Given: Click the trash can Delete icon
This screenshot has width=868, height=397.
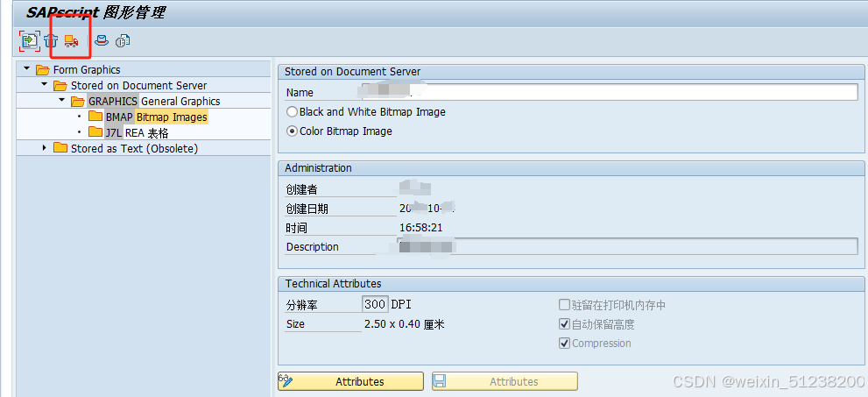Looking at the screenshot, I should [x=51, y=41].
